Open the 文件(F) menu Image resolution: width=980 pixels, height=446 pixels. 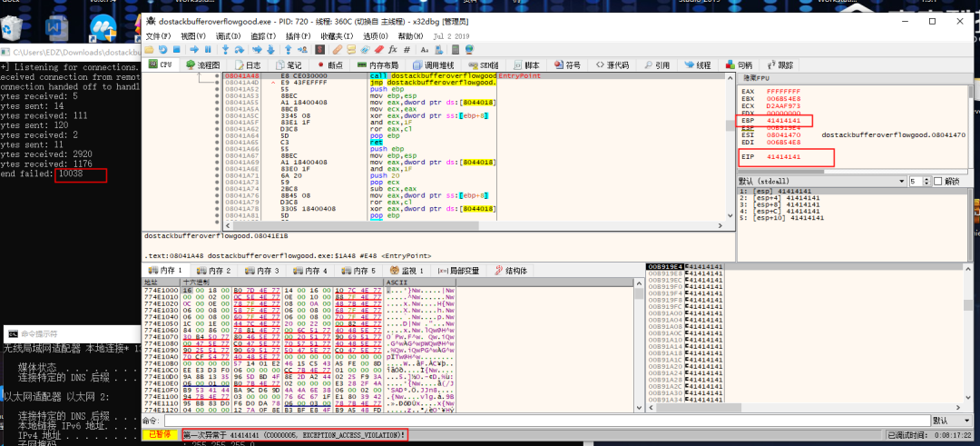click(x=158, y=36)
